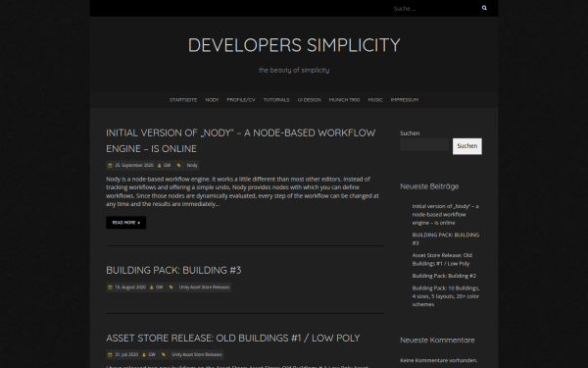Screen dimensions: 588x368
Task: Click calendar icon beside 31. Juli 2020
Action: (110, 354)
